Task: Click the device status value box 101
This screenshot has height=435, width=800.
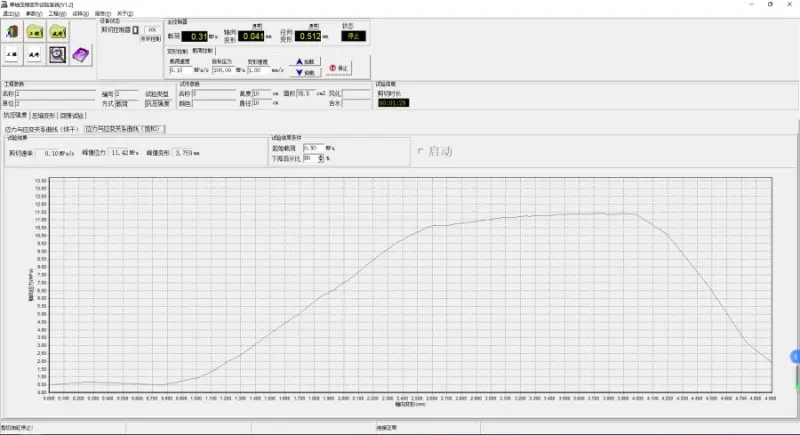Action: tap(152, 30)
